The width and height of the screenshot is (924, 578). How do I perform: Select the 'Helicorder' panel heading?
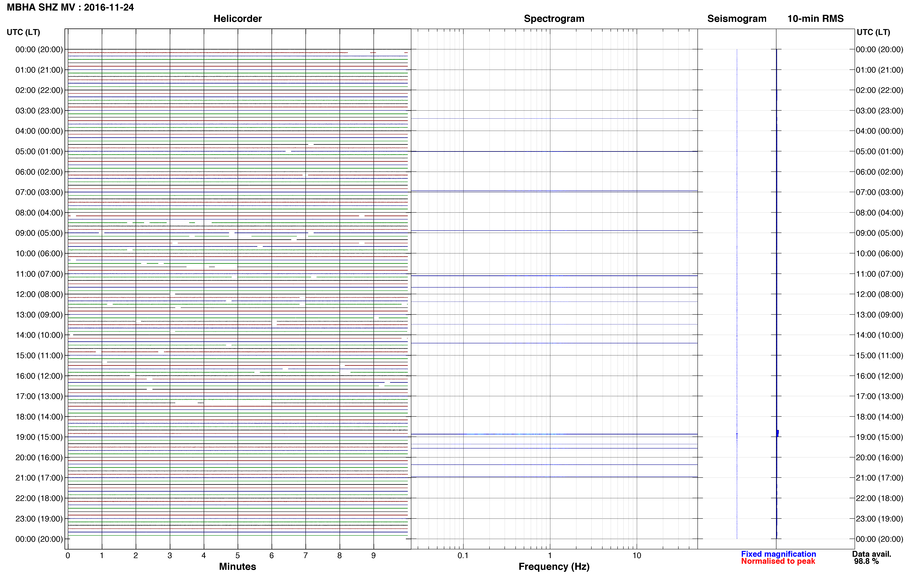238,19
